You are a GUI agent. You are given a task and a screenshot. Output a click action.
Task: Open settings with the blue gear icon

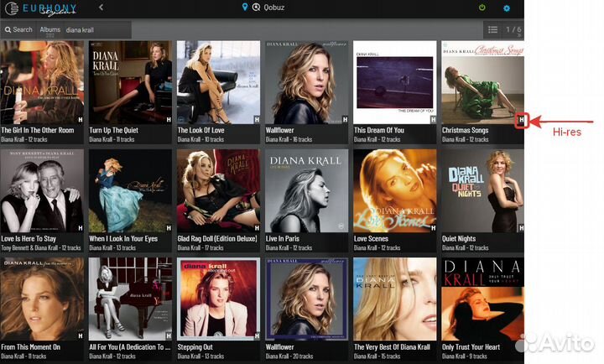point(507,8)
